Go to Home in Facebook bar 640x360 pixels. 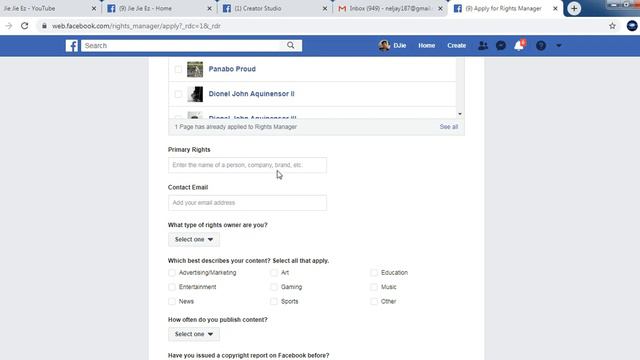coord(427,46)
